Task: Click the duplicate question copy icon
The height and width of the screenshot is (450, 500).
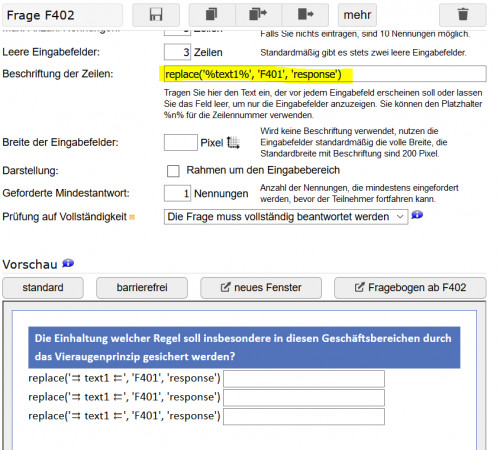Action: (212, 15)
